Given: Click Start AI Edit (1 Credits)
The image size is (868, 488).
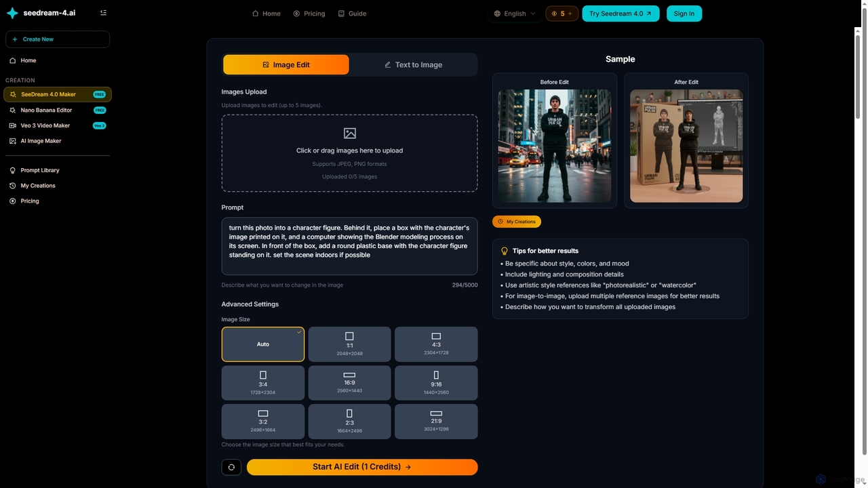Looking at the screenshot, I should tap(362, 467).
